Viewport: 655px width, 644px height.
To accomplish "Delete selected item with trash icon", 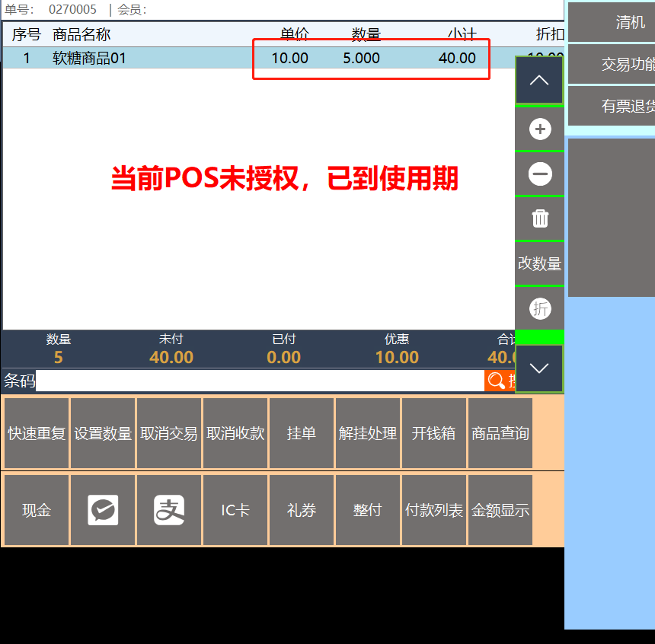I will (540, 218).
